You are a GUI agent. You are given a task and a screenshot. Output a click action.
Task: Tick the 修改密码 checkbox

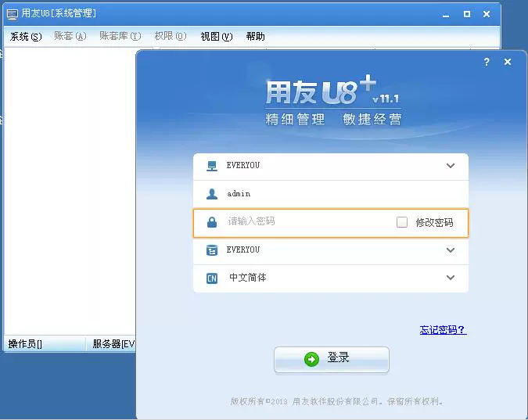pos(402,222)
